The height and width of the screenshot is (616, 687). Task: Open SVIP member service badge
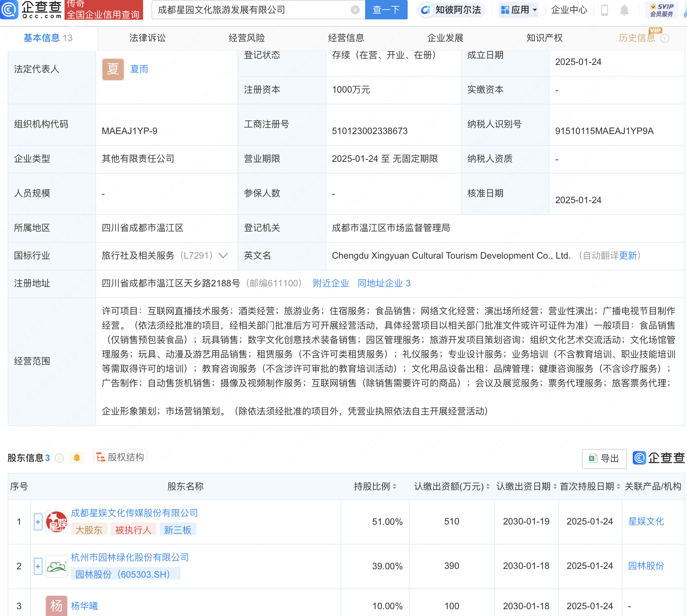[x=662, y=10]
